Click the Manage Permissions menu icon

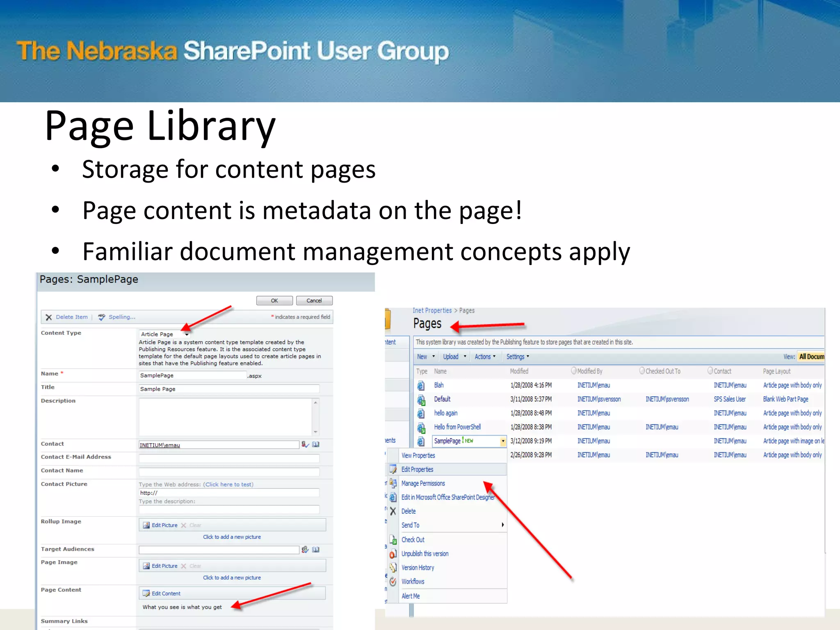point(393,483)
